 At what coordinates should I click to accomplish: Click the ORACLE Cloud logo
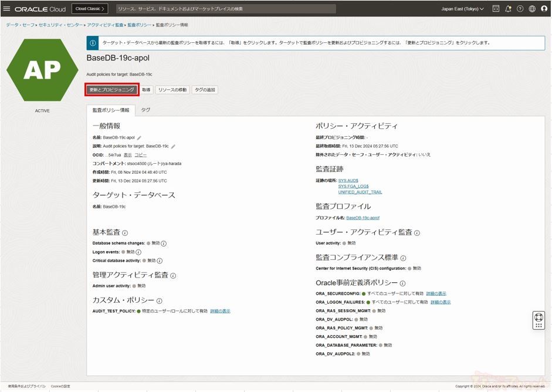click(x=40, y=9)
